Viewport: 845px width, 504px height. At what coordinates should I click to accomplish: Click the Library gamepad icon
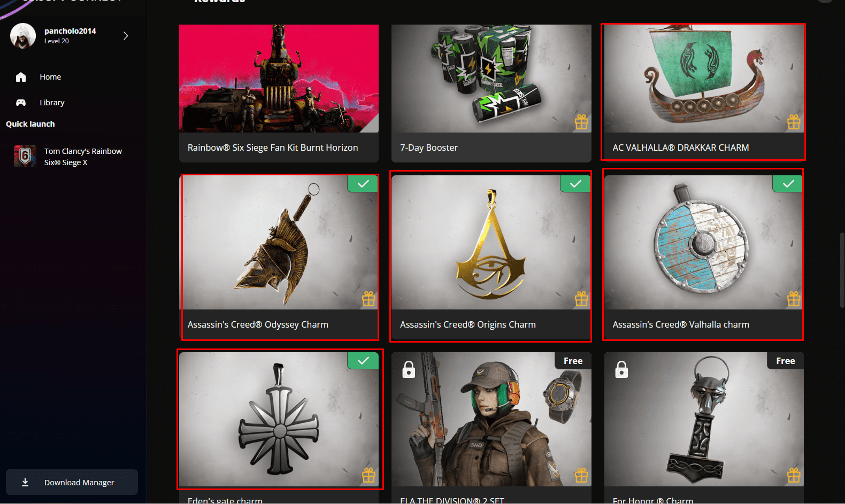click(x=21, y=103)
